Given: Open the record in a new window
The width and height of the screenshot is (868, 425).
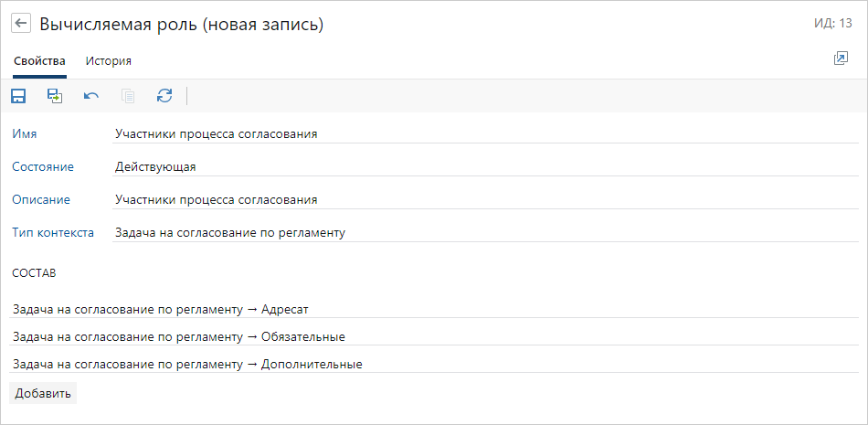Looking at the screenshot, I should (x=841, y=58).
